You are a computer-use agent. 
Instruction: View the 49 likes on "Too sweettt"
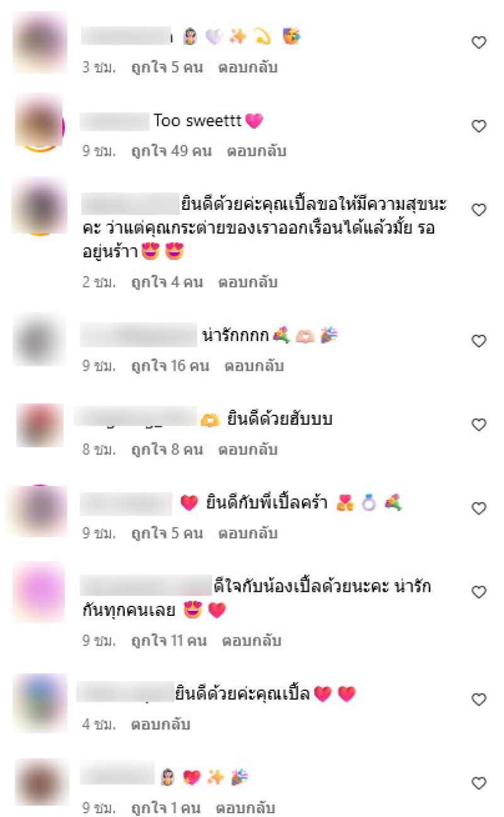tap(171, 151)
